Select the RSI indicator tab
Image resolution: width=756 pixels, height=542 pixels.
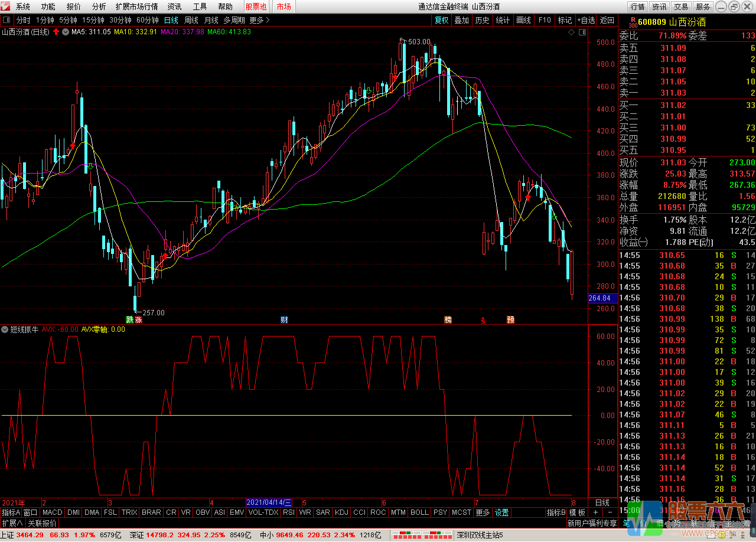tap(289, 512)
